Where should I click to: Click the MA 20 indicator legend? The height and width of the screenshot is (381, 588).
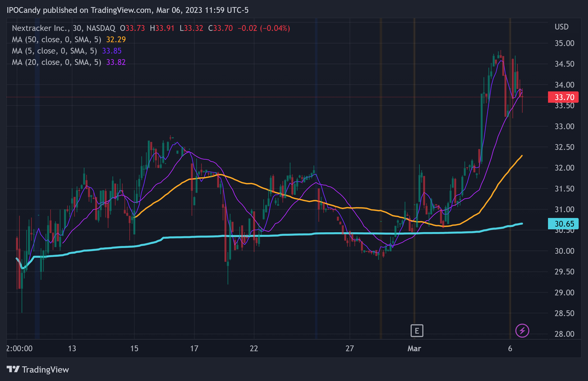[x=56, y=62]
